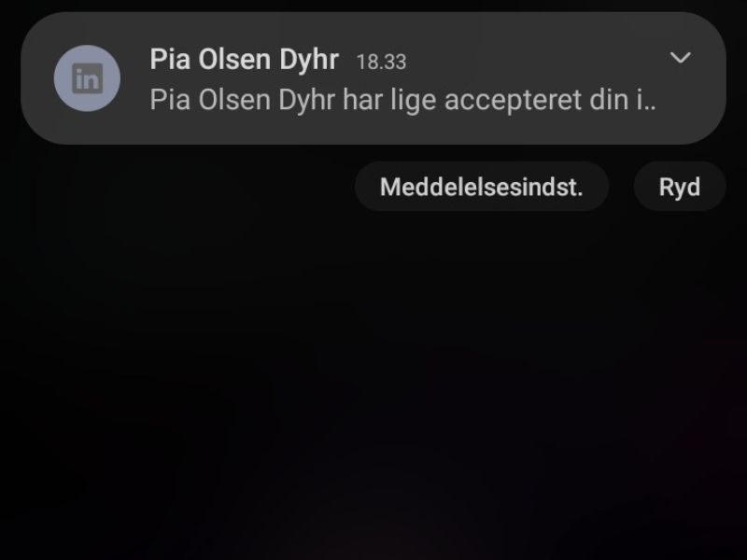The height and width of the screenshot is (560, 747).
Task: Go to notification settings pill button
Action: tap(482, 186)
